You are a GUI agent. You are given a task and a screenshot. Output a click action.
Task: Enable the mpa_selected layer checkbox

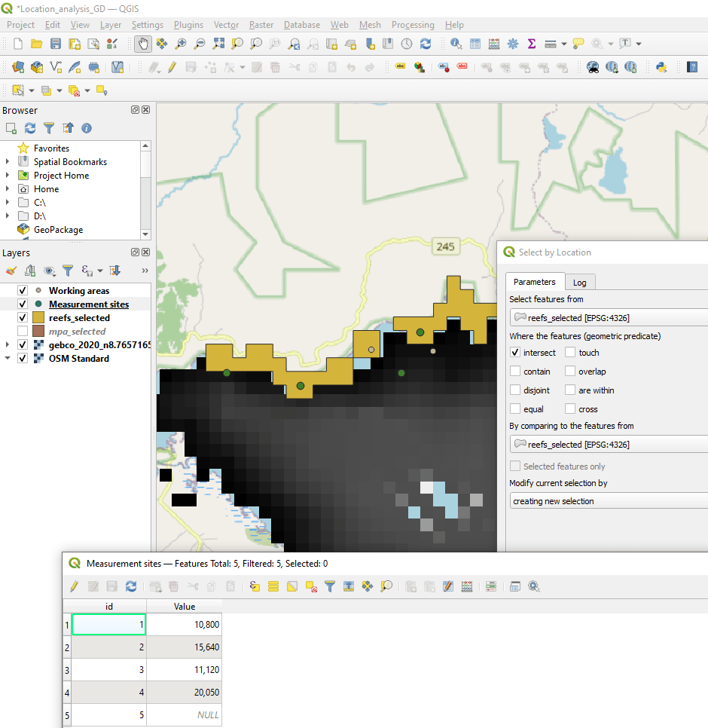(23, 332)
